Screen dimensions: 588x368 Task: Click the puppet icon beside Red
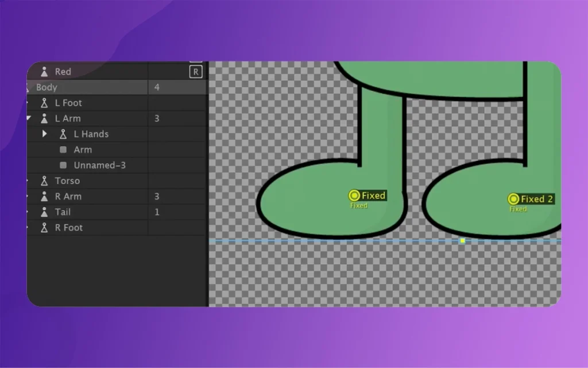[x=44, y=72]
